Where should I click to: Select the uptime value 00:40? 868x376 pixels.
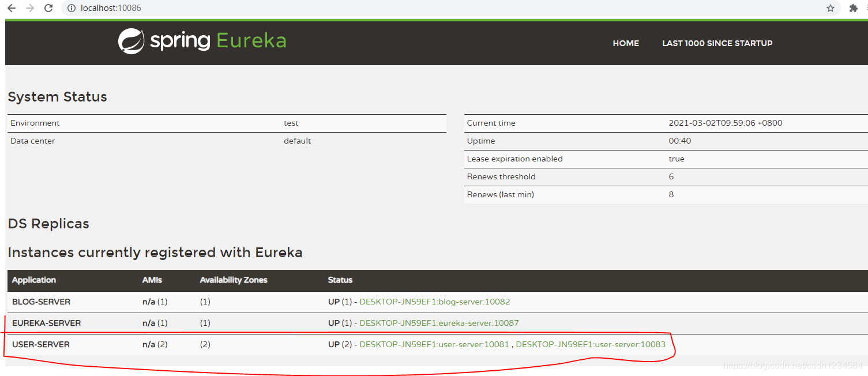coord(680,141)
